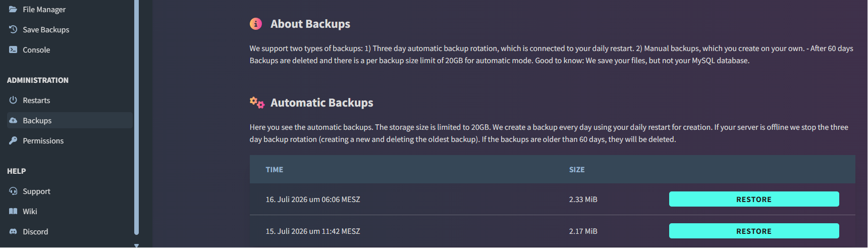Sort by the SIZE column header
868x248 pixels.
coord(577,170)
